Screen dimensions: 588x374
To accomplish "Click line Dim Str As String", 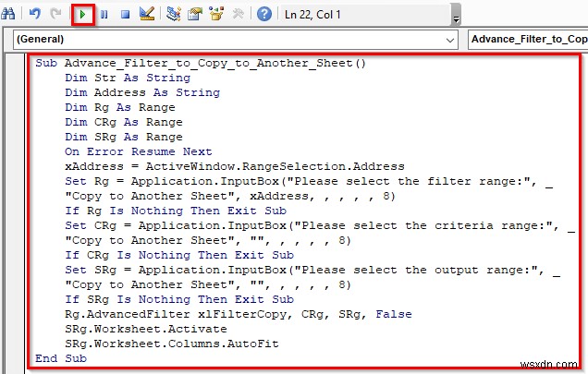I will click(128, 78).
